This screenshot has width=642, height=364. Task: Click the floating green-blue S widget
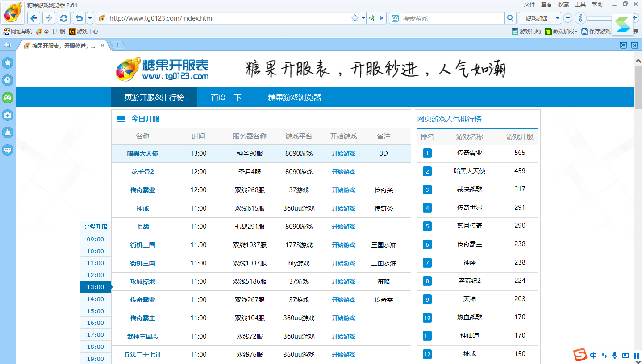click(x=622, y=25)
